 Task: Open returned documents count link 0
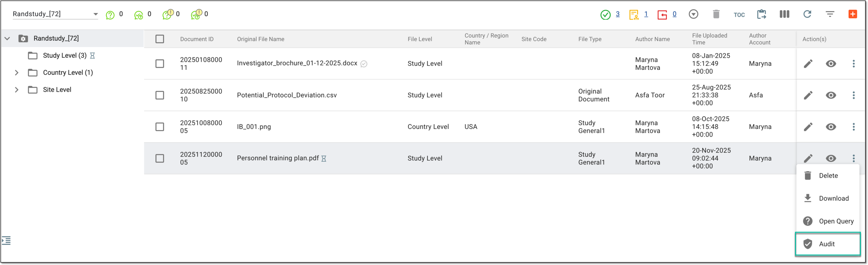pos(674,14)
